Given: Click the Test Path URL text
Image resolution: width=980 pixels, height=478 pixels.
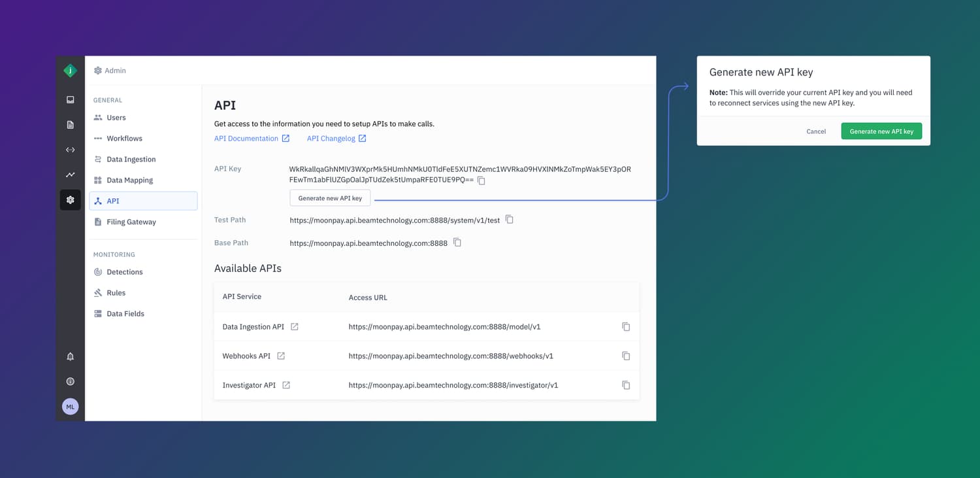Looking at the screenshot, I should [395, 220].
